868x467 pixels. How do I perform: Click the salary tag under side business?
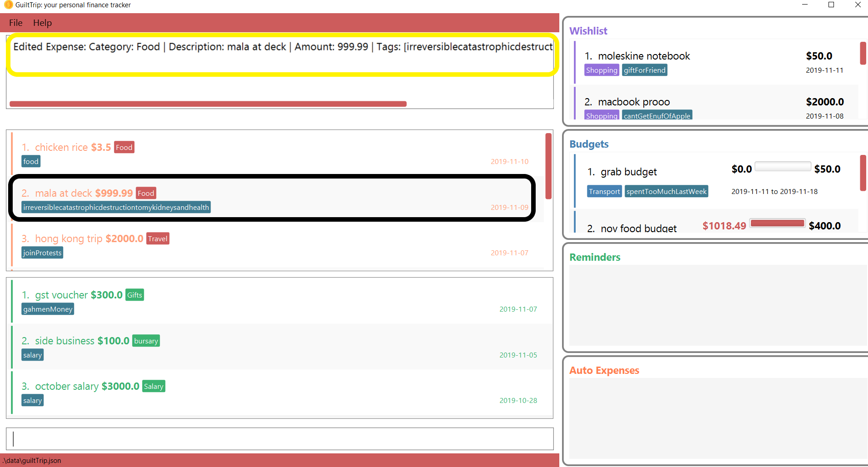pos(33,355)
